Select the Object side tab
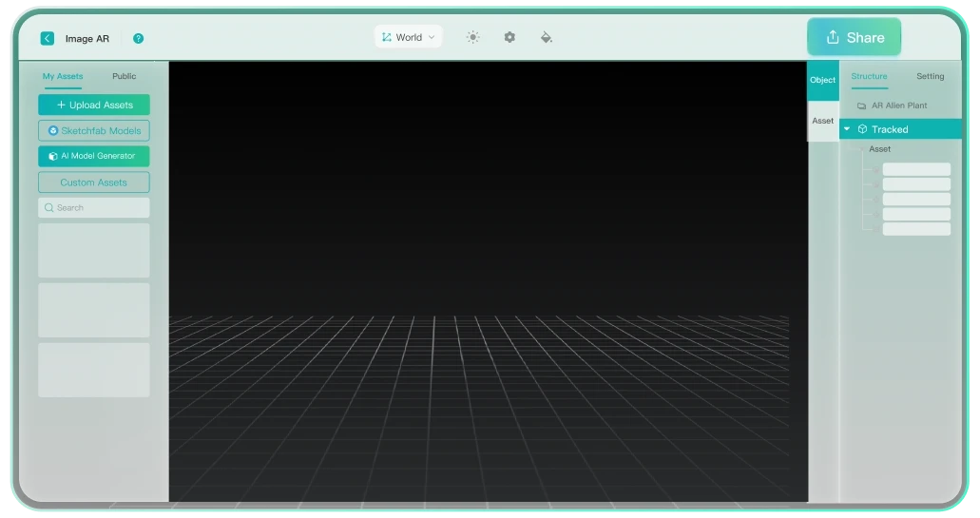 [x=822, y=80]
